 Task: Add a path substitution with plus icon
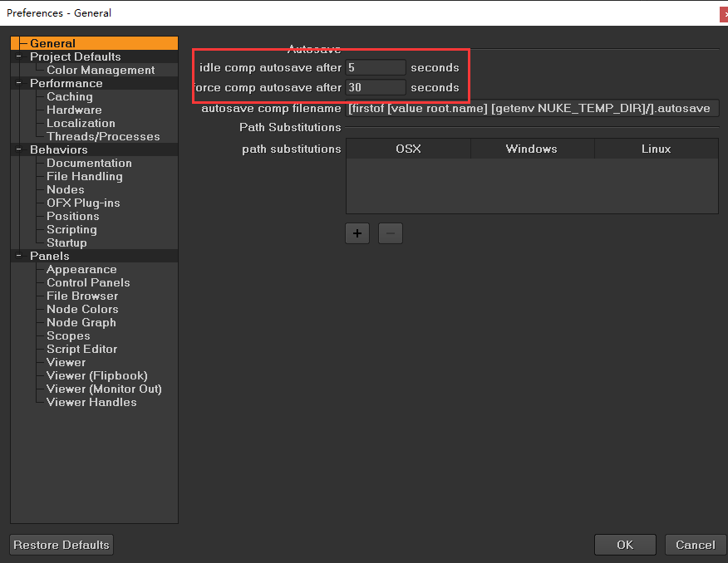[x=357, y=233]
